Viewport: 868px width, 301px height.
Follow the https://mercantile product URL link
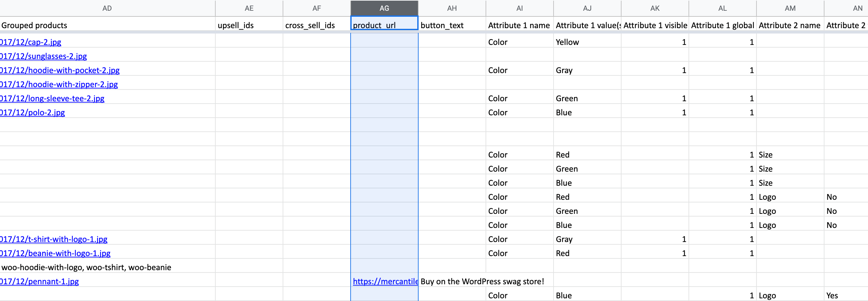pyautogui.click(x=385, y=282)
